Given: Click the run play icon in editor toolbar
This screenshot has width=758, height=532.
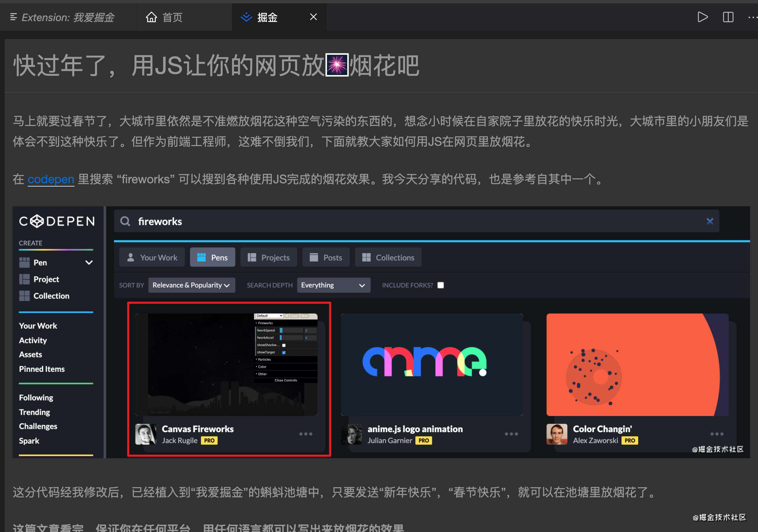Looking at the screenshot, I should [702, 17].
